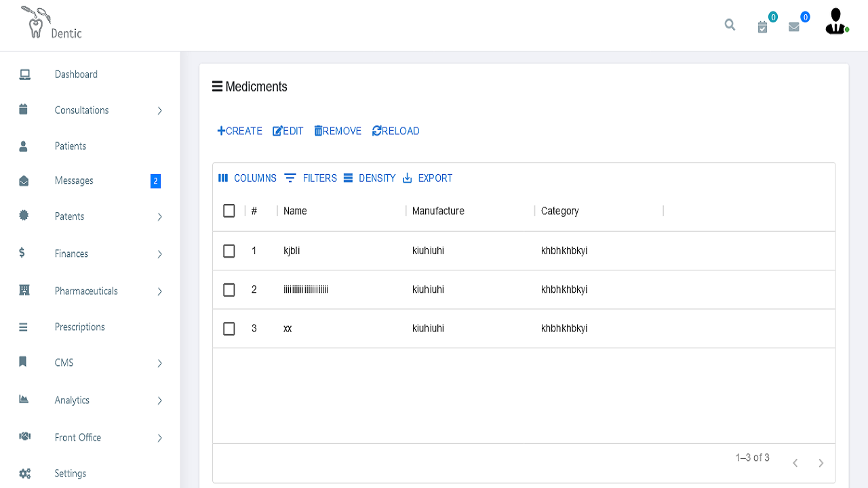Check the select-all checkbox in table header

[x=229, y=211]
